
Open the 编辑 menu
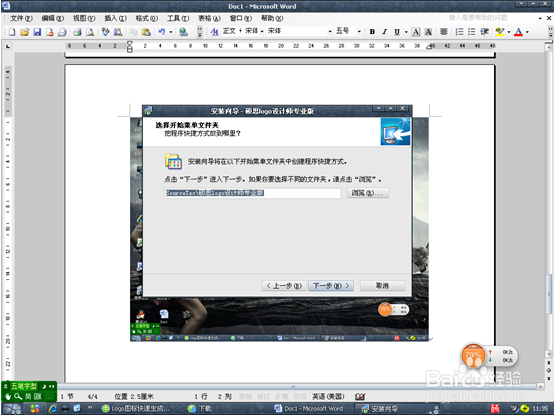click(53, 18)
